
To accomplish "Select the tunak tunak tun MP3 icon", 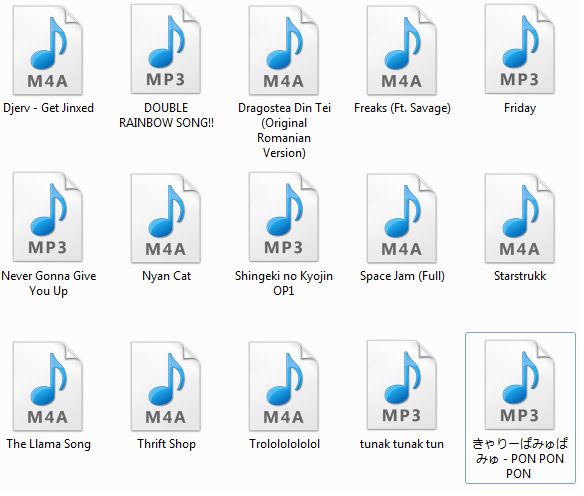I will [402, 385].
